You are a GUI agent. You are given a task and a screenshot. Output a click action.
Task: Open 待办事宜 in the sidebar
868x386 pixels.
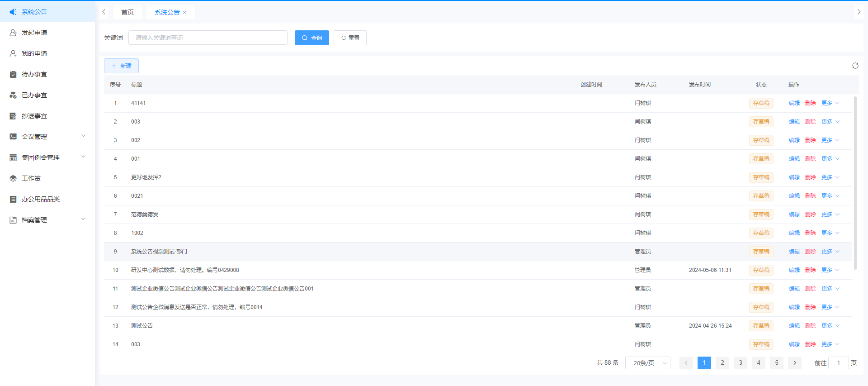34,75
